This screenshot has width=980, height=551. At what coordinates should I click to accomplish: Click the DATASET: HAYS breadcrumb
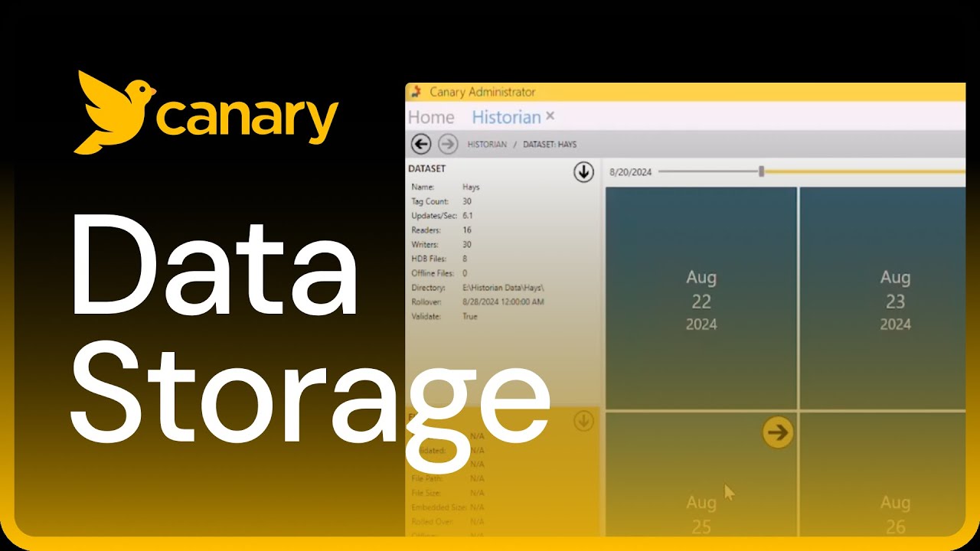pyautogui.click(x=550, y=145)
